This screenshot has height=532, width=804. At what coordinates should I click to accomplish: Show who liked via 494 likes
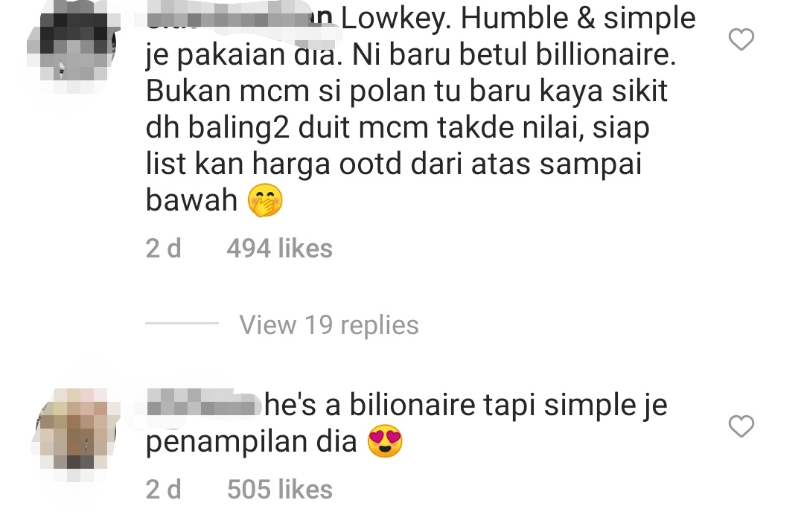coord(279,249)
